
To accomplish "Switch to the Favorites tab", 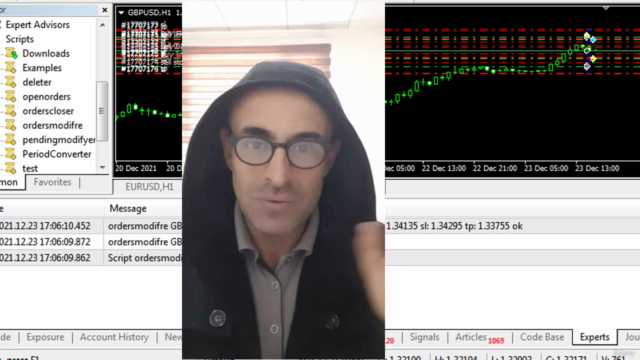I will click(x=52, y=182).
